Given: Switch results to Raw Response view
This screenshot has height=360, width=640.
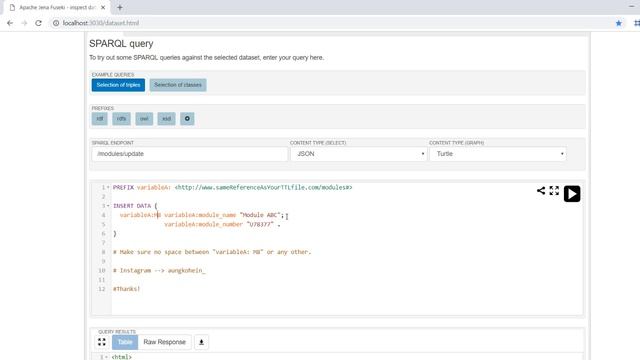Looking at the screenshot, I should click(164, 342).
